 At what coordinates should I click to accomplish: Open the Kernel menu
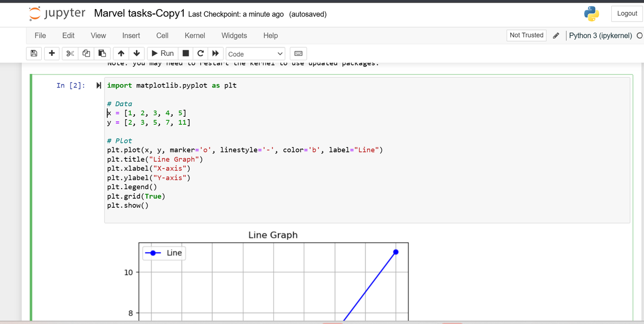pyautogui.click(x=195, y=35)
